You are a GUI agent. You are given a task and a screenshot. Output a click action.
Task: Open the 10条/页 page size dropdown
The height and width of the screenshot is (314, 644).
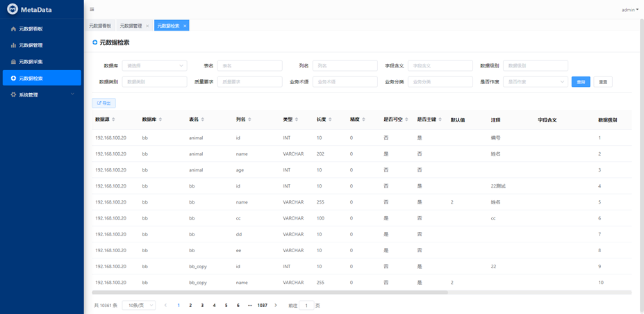tap(138, 306)
